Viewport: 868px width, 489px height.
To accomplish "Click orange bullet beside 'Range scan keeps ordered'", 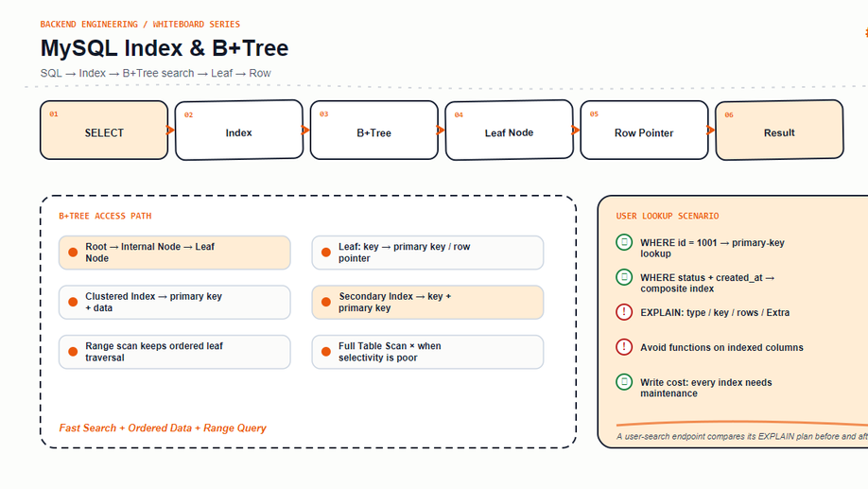I will click(x=73, y=352).
